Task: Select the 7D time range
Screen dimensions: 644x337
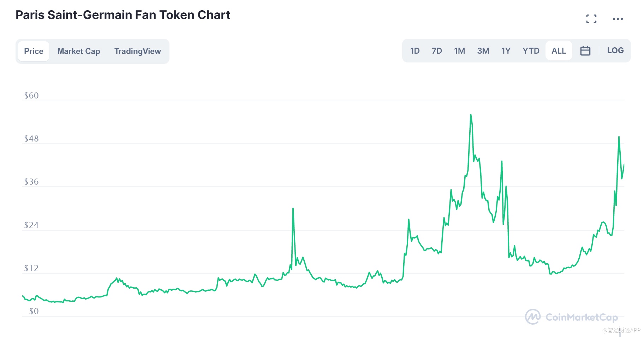Action: 436,51
